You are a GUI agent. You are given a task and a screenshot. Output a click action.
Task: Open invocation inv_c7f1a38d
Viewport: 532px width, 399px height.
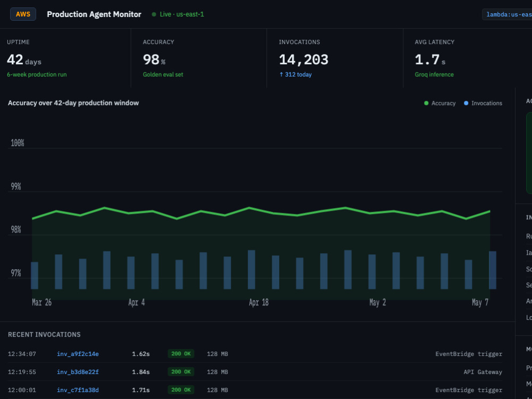pos(78,390)
